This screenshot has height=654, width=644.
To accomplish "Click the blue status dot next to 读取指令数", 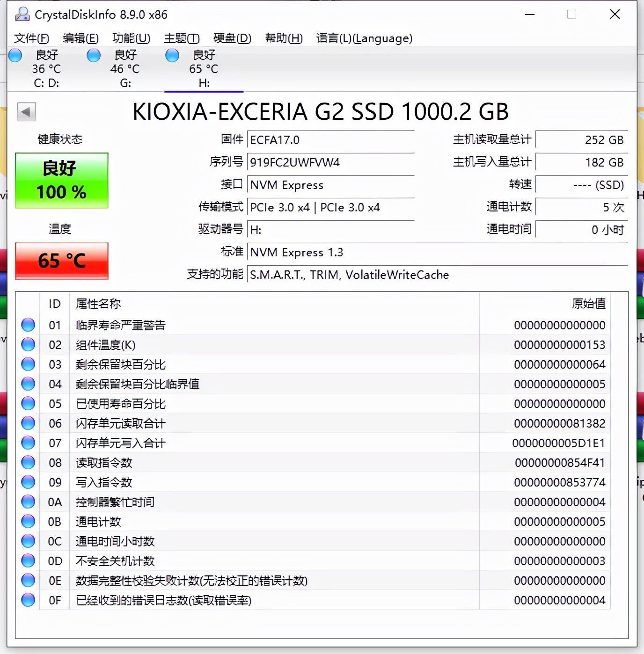I will point(28,462).
